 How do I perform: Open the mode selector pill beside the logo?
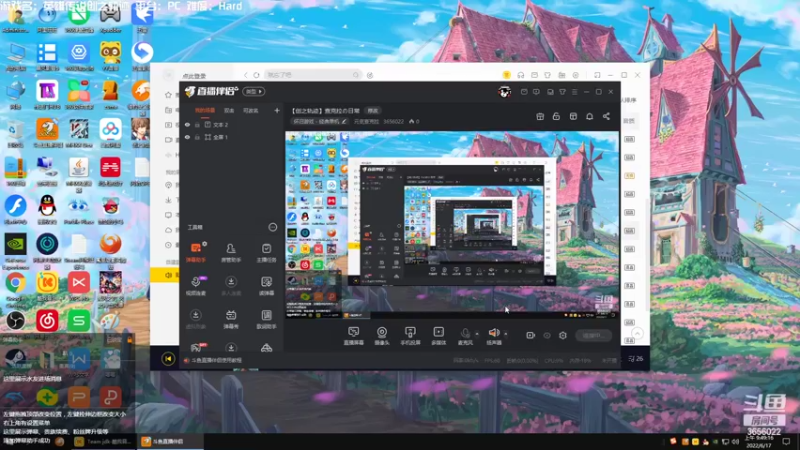click(x=254, y=92)
